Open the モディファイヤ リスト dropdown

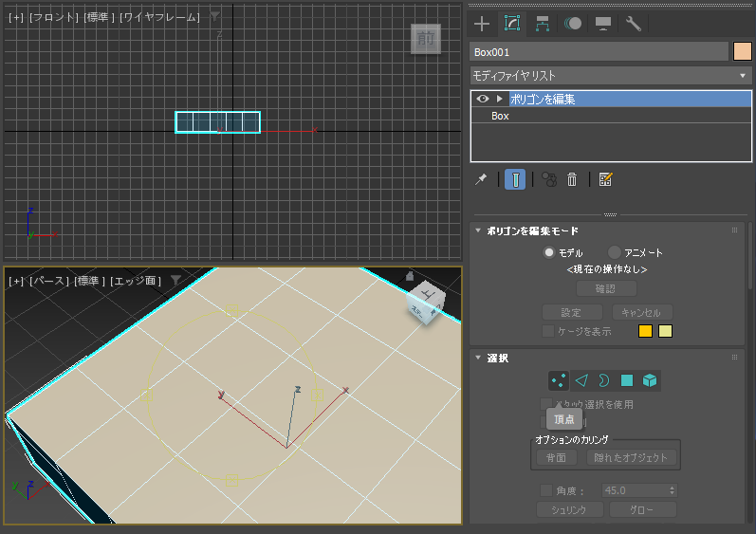[611, 76]
